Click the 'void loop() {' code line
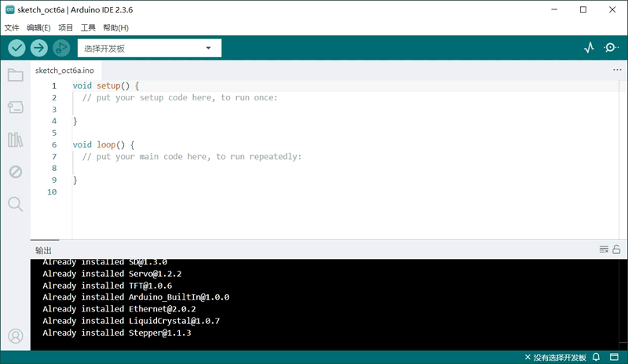Screen dimensions: 628x364 click(x=104, y=144)
